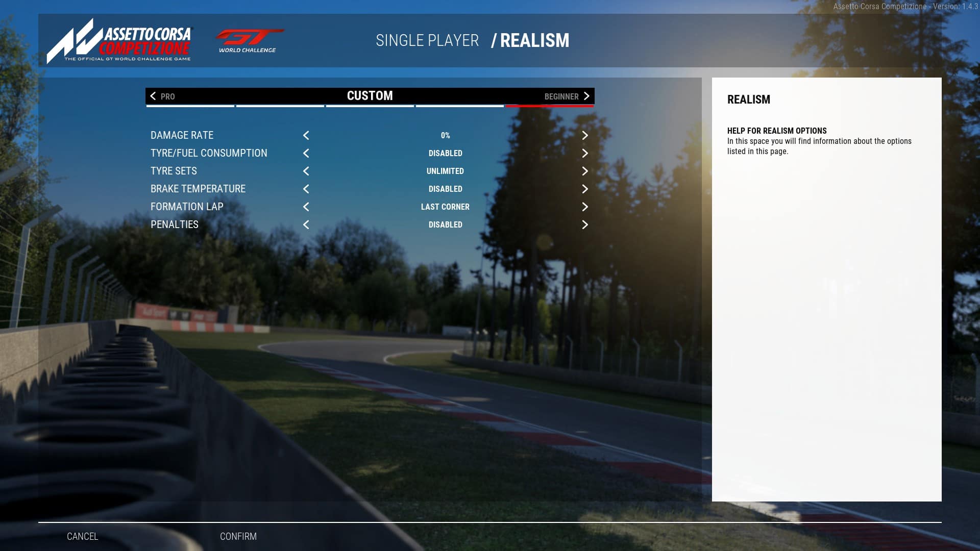Viewport: 980px width, 551px height.
Task: Click CONFIRM button to save settings
Action: pos(238,536)
